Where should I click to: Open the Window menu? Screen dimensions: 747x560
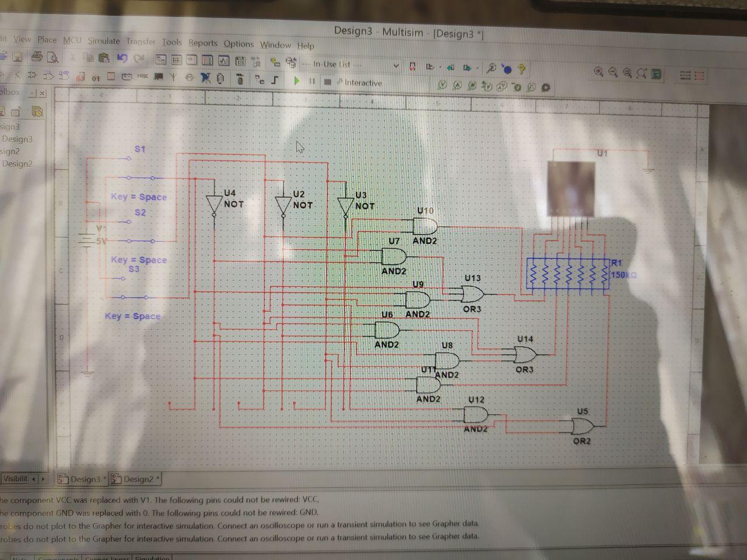tap(275, 44)
